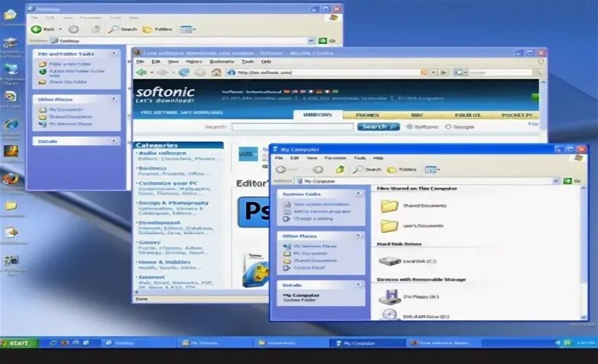Open Firefox Tools menu

pos(247,61)
